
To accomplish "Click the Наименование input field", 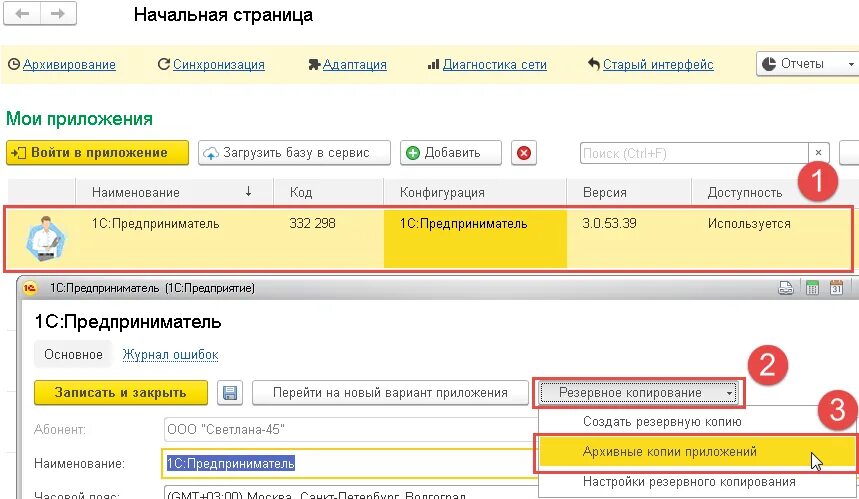I will (x=350, y=463).
